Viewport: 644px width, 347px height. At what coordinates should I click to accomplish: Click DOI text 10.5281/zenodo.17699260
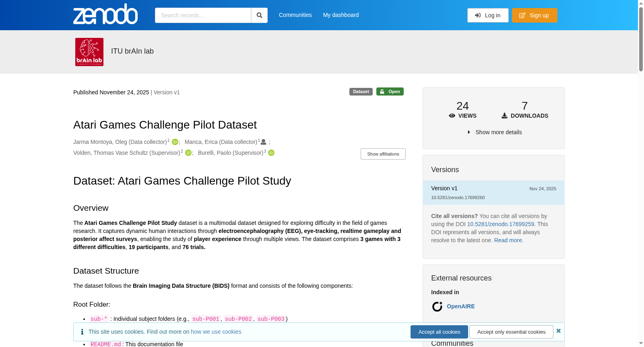[x=458, y=197]
